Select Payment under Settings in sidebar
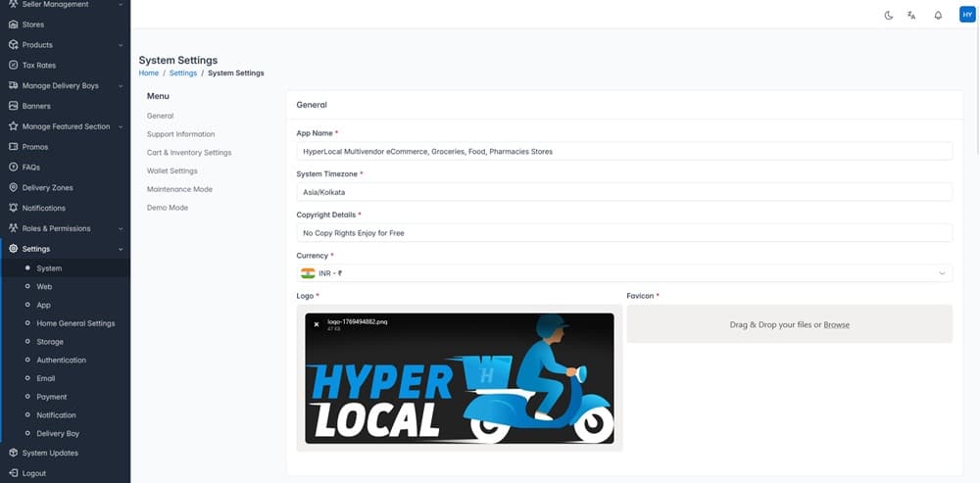The image size is (980, 483). [x=52, y=397]
